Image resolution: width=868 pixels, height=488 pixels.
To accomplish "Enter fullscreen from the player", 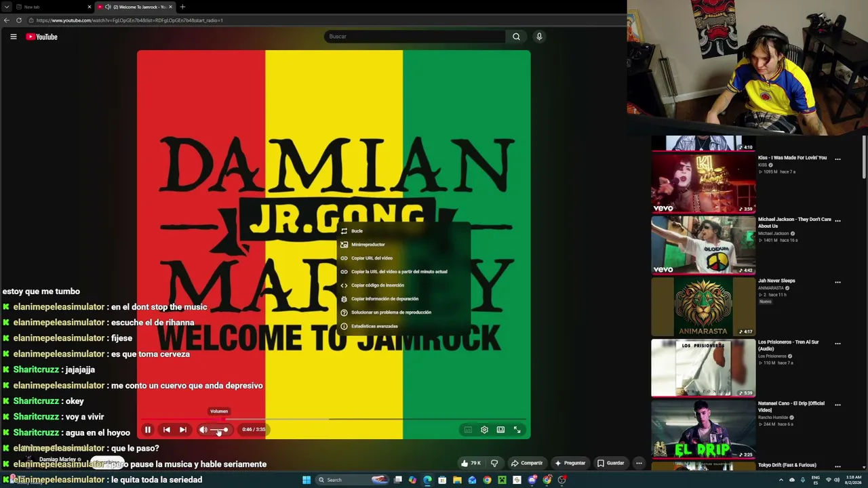I will (517, 430).
